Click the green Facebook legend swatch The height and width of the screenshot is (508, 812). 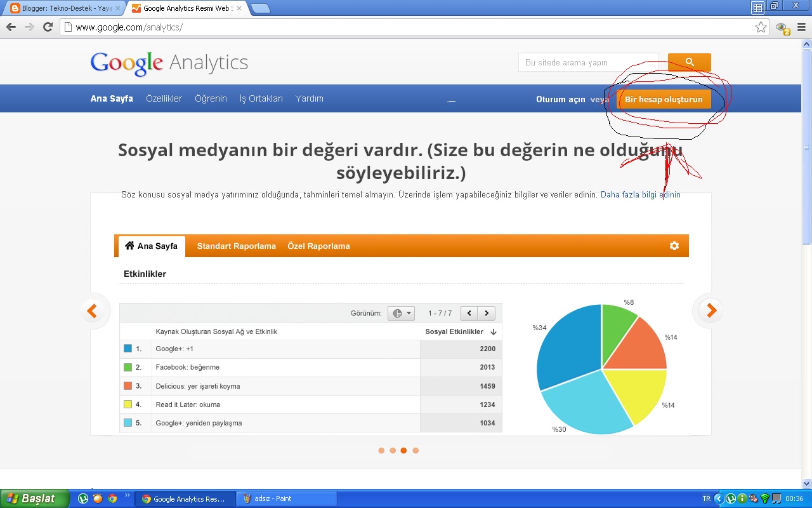click(128, 367)
